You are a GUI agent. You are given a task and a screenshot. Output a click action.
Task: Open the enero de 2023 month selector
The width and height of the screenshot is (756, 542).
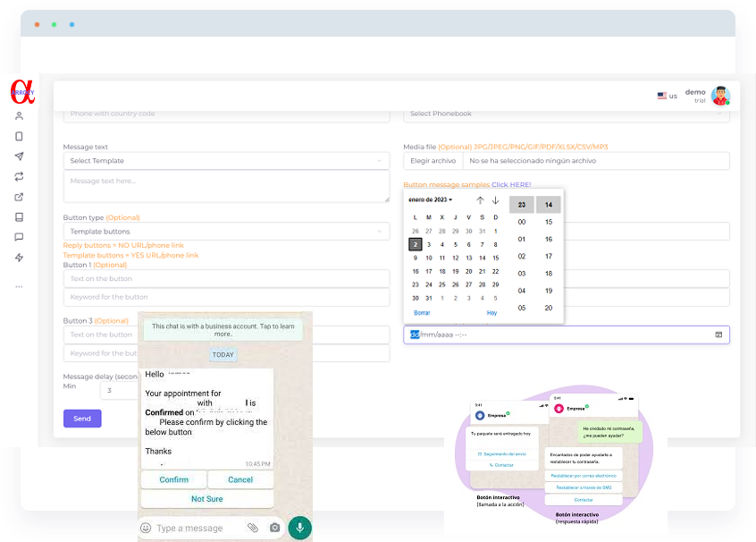432,199
